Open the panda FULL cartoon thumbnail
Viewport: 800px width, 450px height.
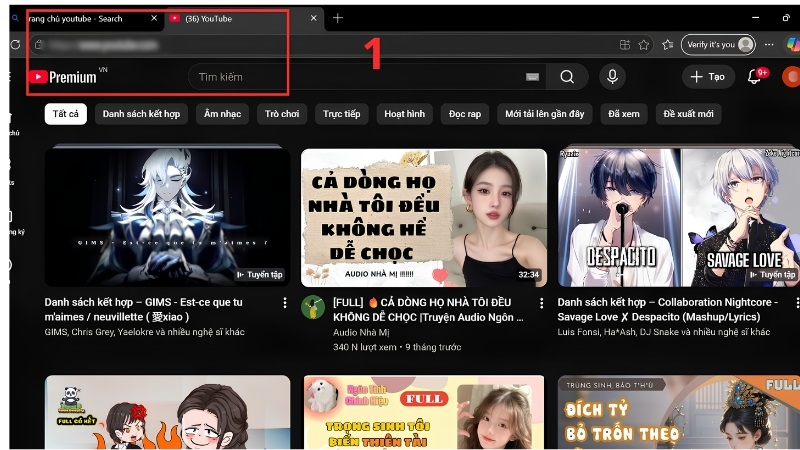pyautogui.click(x=168, y=412)
